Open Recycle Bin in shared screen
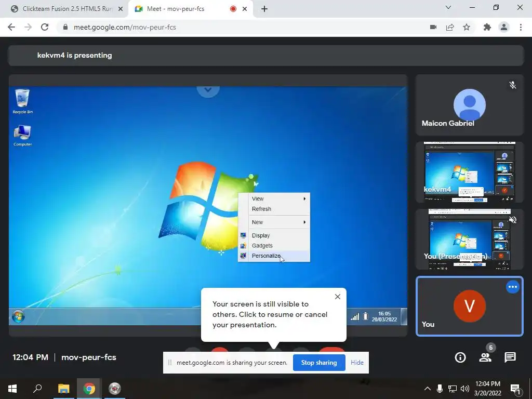532x399 pixels. [23, 101]
